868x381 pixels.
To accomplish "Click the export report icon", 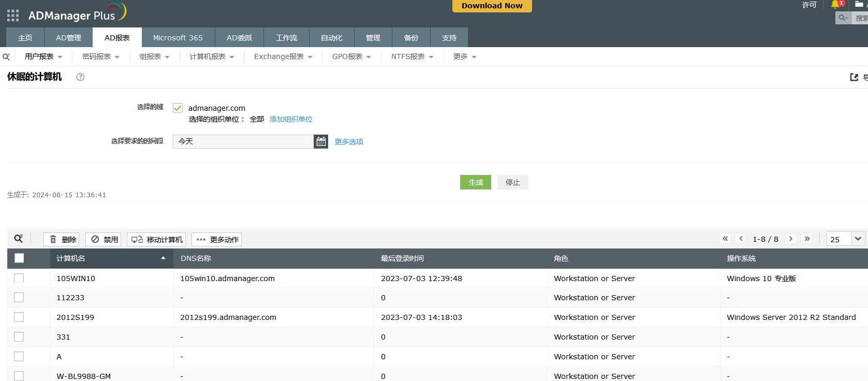I will point(854,77).
